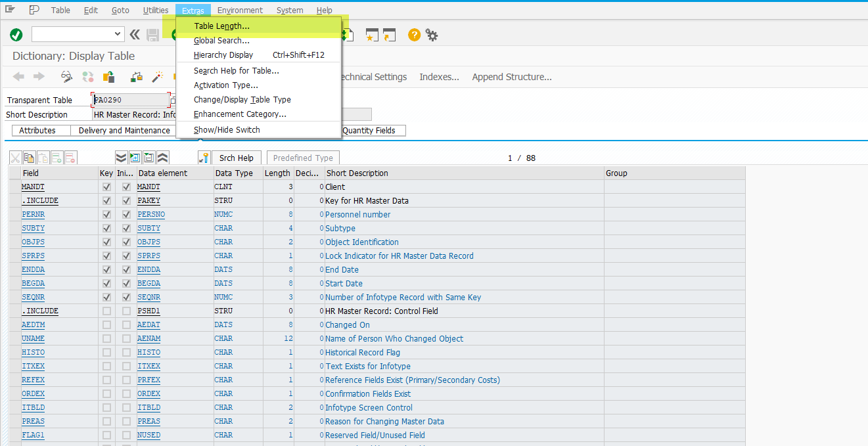Click the Active/Inactive two-circles icon
868x446 pixels.
(87, 77)
